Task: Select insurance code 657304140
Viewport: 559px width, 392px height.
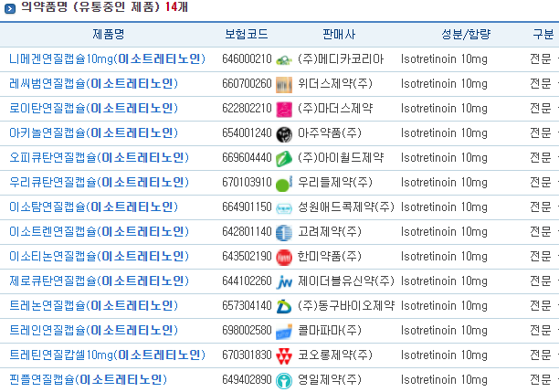Action: pyautogui.click(x=247, y=305)
